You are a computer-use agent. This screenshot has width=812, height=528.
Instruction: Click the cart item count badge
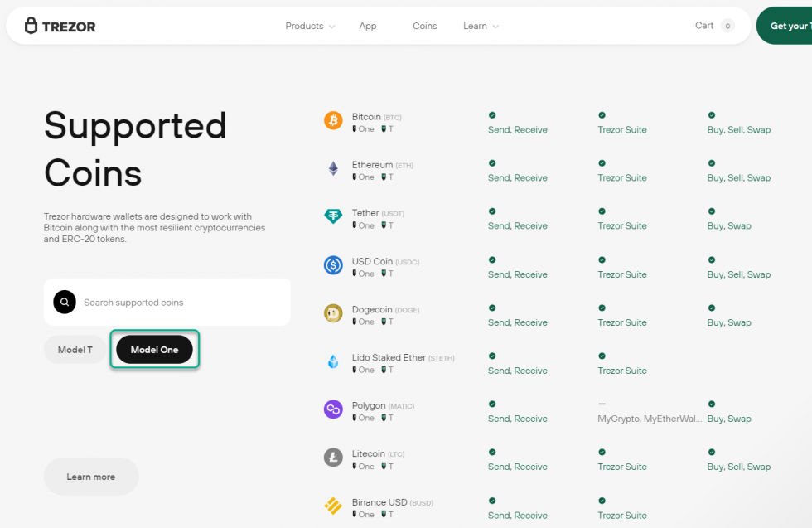tap(727, 26)
